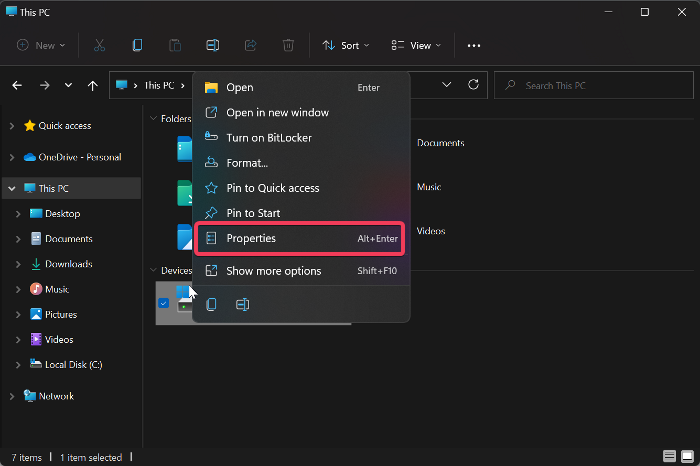Uncheck the selected drive's checkbox

(x=164, y=303)
